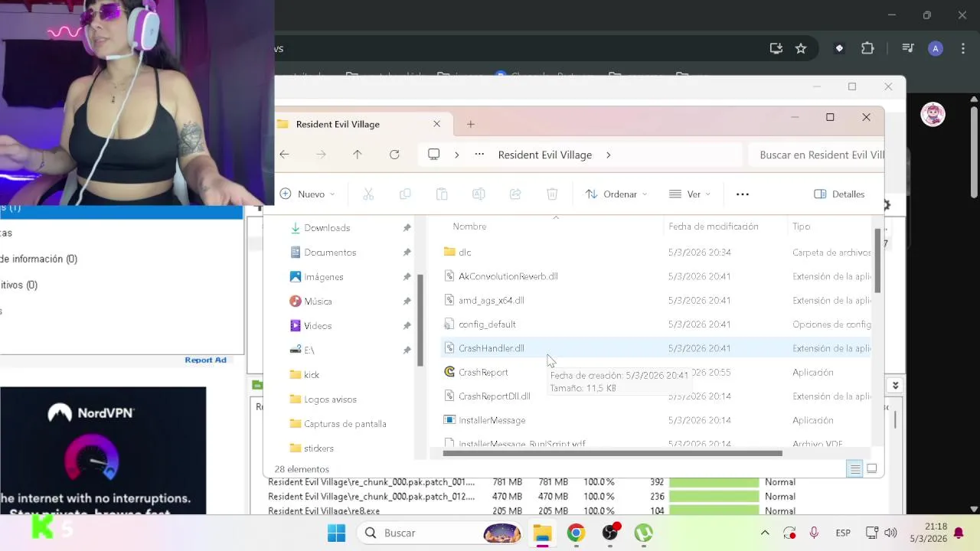Toggle the Detalles pane button

839,194
